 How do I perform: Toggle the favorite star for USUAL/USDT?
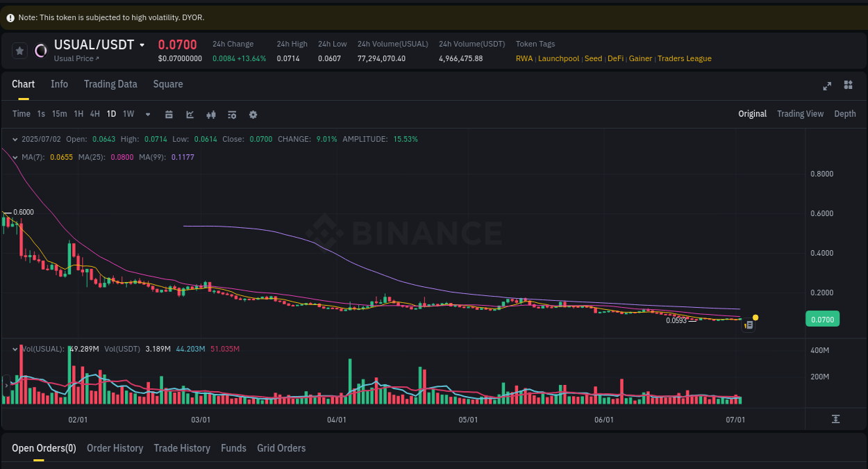click(x=19, y=50)
